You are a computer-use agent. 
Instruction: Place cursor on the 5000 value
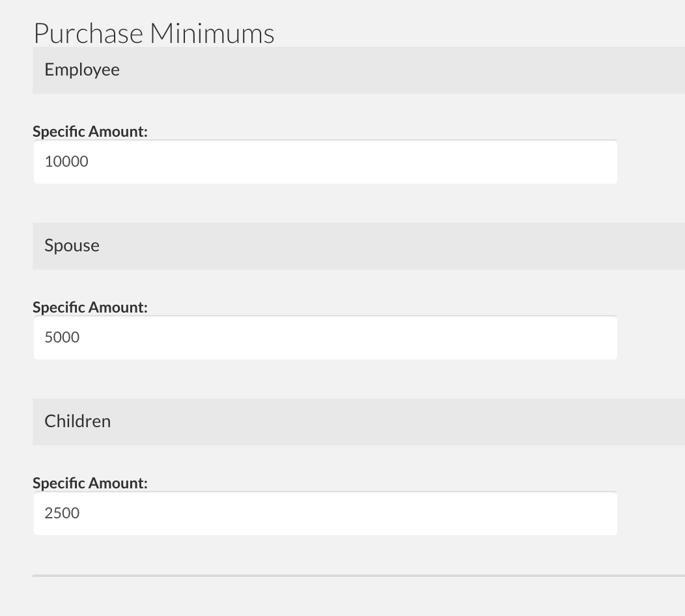coord(62,337)
